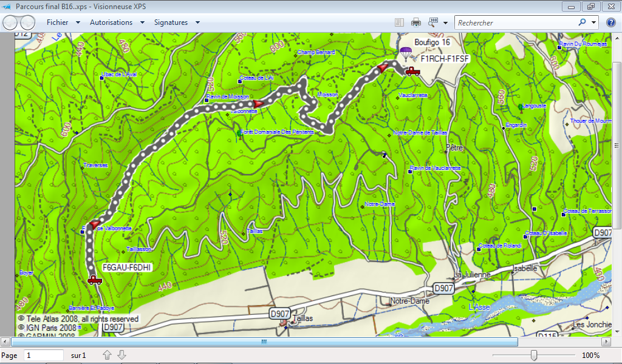Click the horizontal scrollbar thumb
622x364 pixels.
264,342
